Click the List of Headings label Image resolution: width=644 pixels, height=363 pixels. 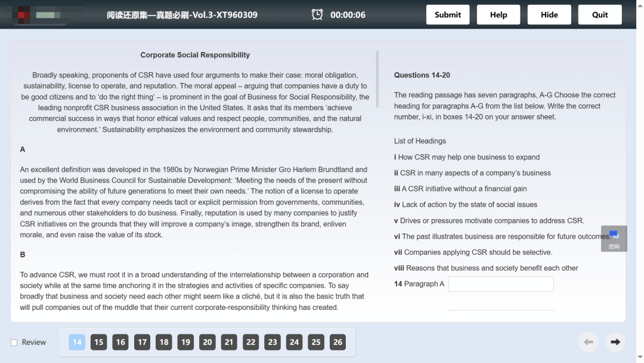pyautogui.click(x=420, y=141)
